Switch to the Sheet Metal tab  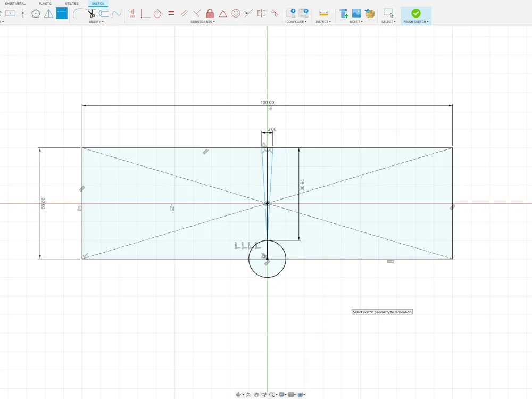tap(15, 3)
